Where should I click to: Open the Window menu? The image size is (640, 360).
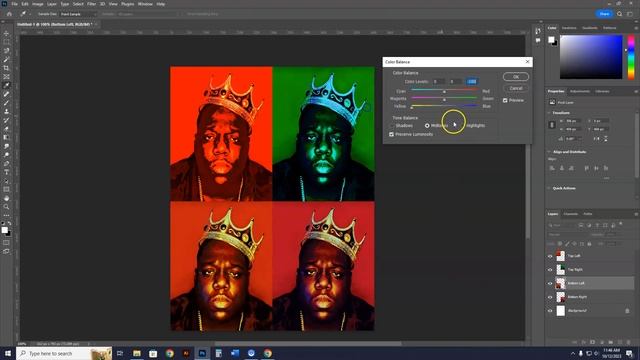(x=145, y=4)
